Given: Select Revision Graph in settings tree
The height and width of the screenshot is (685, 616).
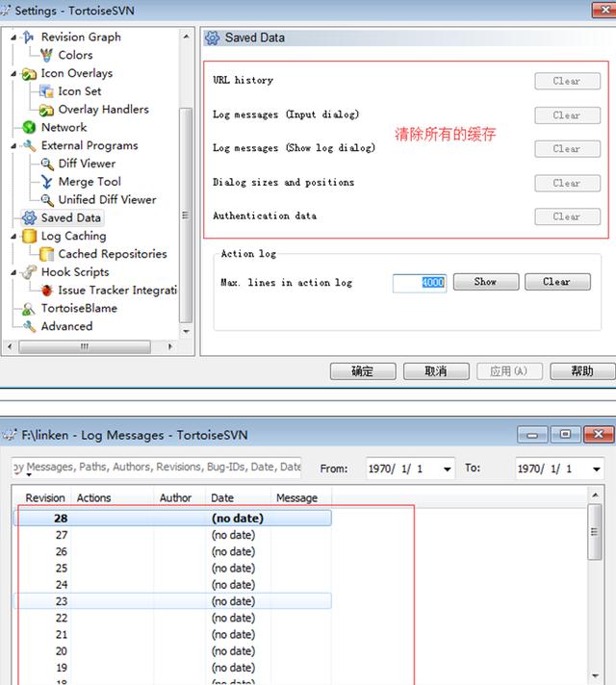Looking at the screenshot, I should [x=81, y=38].
